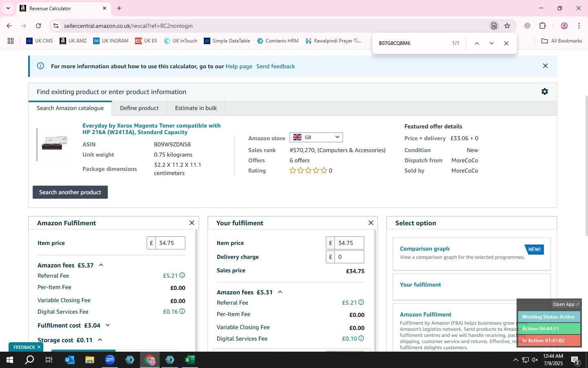Go to next find-in-page match
The width and height of the screenshot is (588, 368).
click(x=492, y=43)
